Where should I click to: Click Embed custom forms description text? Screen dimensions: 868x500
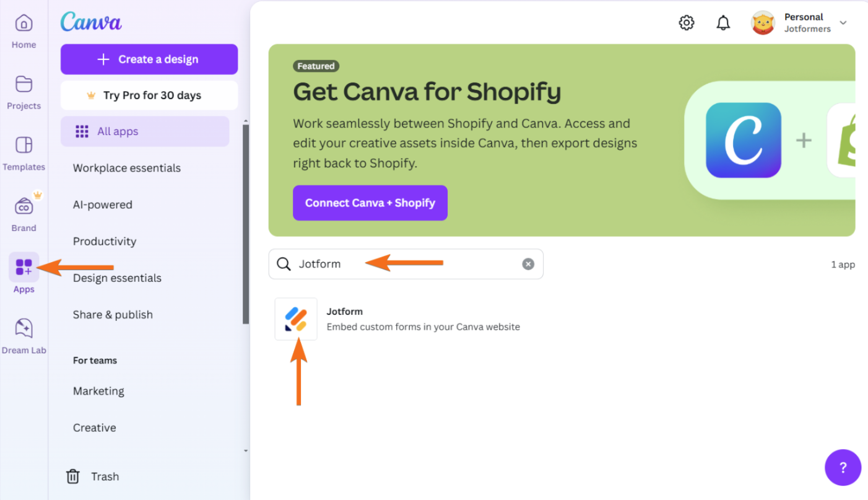423,327
